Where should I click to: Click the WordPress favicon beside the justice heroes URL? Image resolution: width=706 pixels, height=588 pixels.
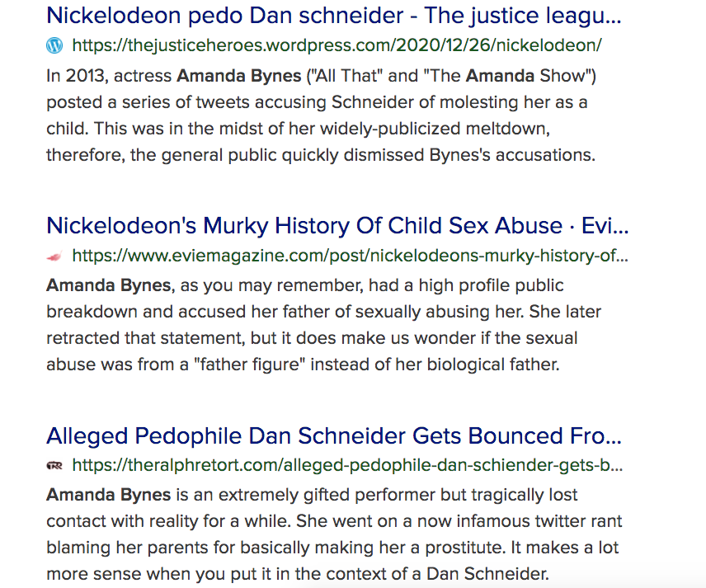(x=54, y=47)
